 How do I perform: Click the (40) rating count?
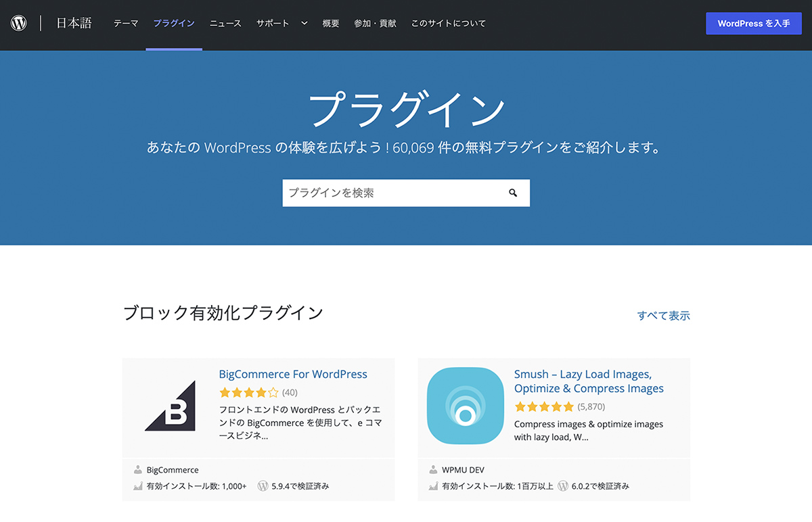pos(290,392)
